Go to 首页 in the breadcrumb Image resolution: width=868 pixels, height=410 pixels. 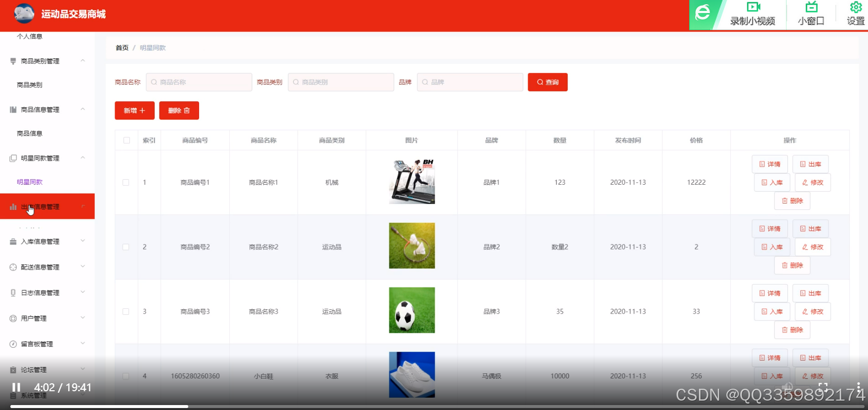(x=122, y=48)
